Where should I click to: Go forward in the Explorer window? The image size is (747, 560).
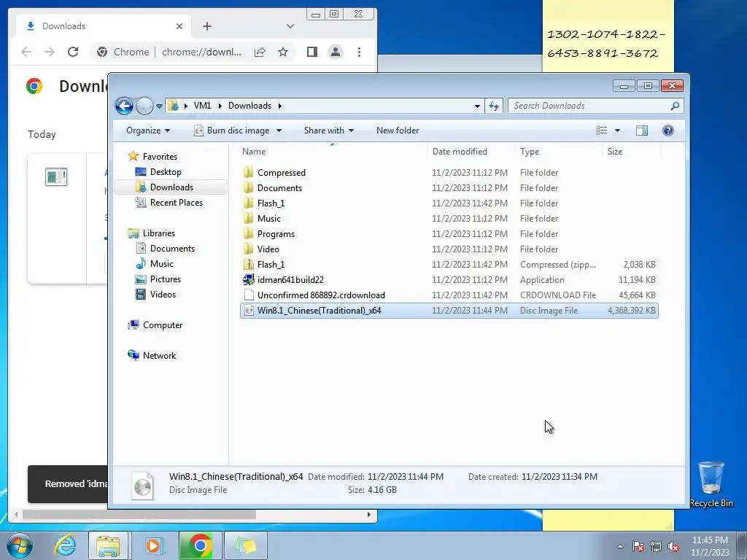[x=144, y=106]
